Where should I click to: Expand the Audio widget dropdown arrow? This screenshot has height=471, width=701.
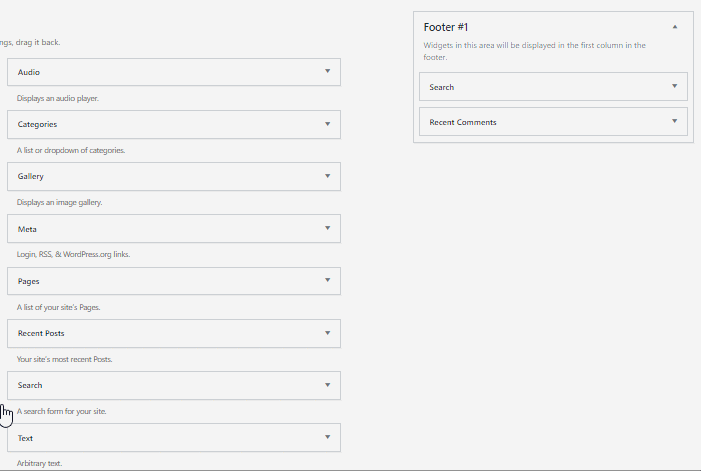coord(327,72)
